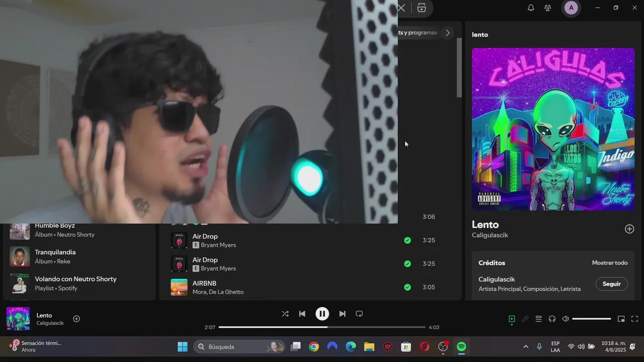The height and width of the screenshot is (362, 644).
Task: Launch Microsoft Edge from taskbar
Action: click(x=351, y=346)
